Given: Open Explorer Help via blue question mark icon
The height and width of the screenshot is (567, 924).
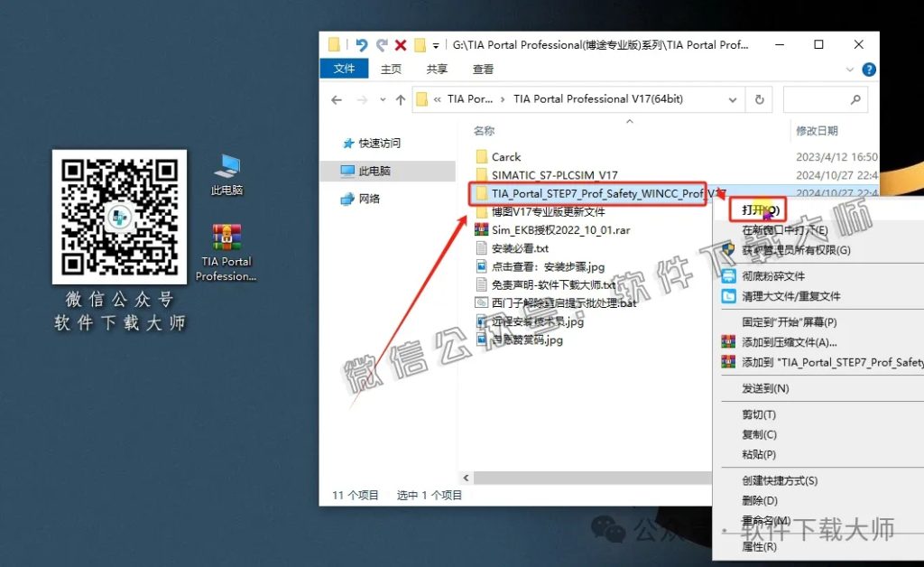Looking at the screenshot, I should [x=868, y=69].
